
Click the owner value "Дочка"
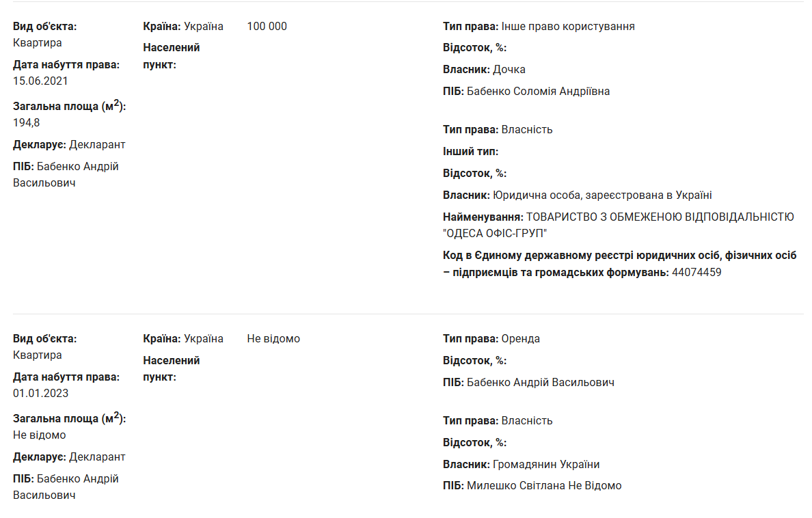[509, 70]
